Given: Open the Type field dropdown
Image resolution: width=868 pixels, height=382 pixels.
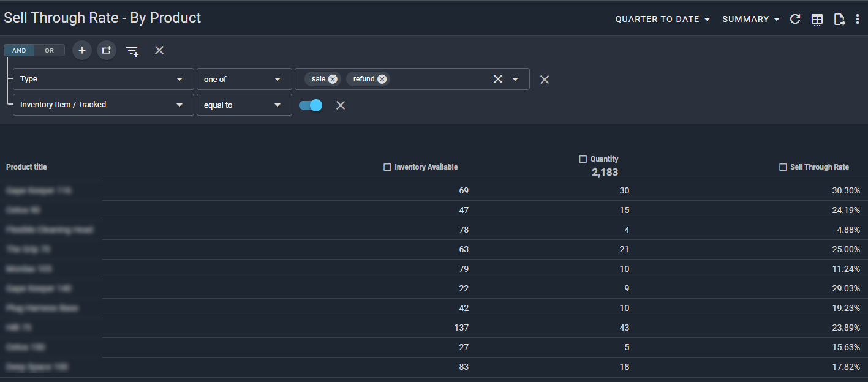Looking at the screenshot, I should click(x=103, y=79).
